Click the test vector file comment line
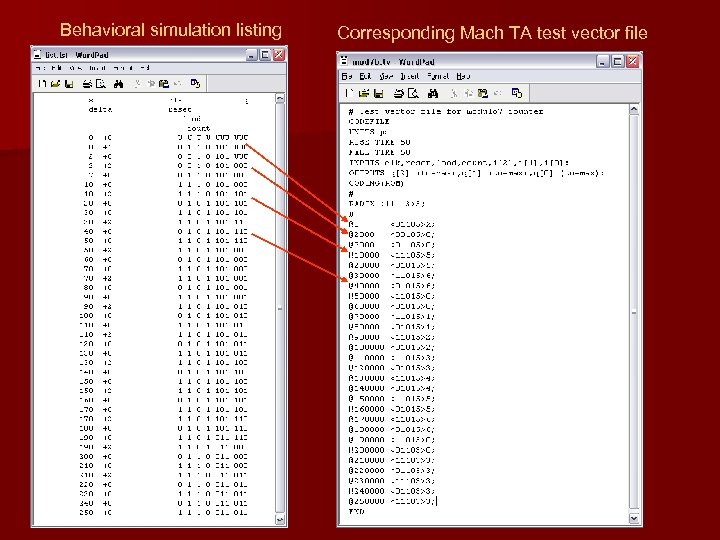Viewport: 720px width, 540px height. click(x=445, y=112)
